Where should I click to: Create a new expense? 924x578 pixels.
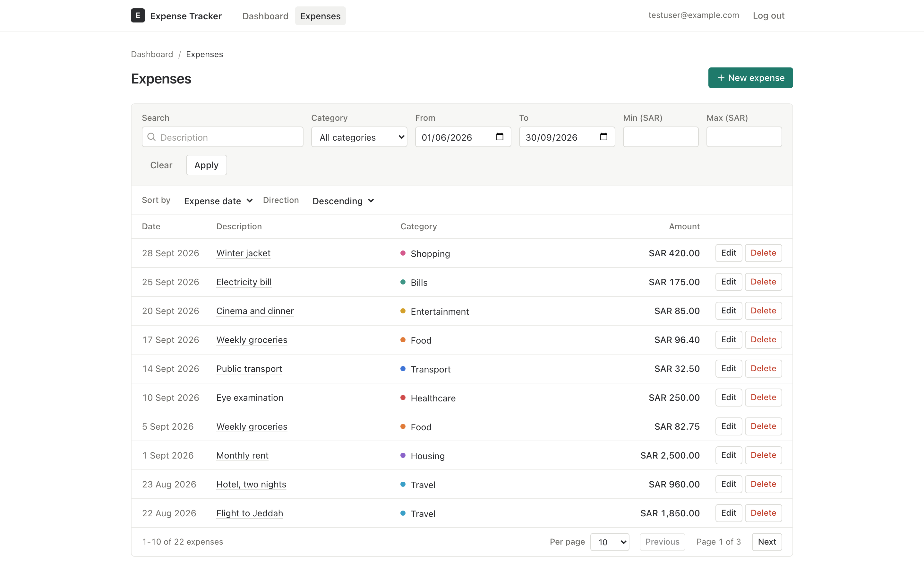pos(750,78)
